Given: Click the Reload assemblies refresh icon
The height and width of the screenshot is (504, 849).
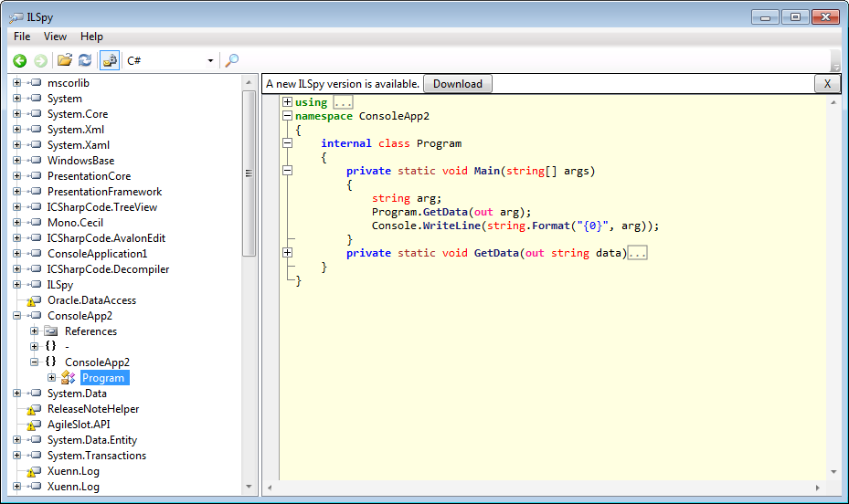Looking at the screenshot, I should coord(85,60).
